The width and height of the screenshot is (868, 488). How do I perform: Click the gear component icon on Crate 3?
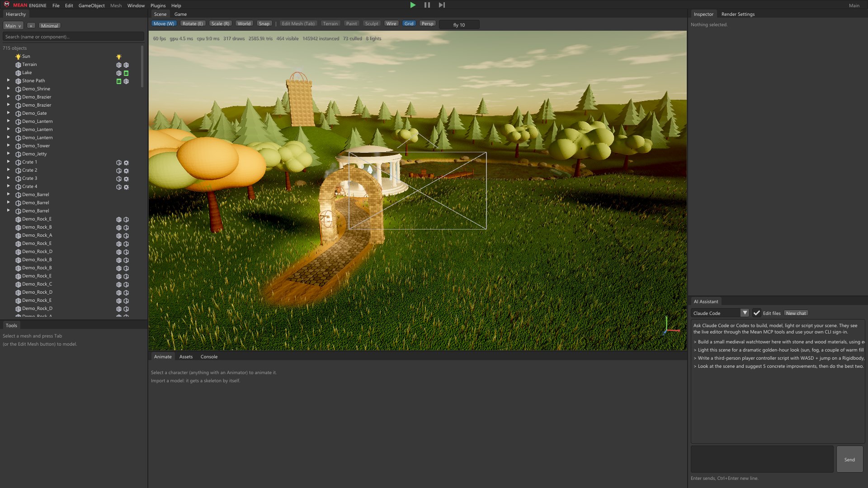(126, 178)
